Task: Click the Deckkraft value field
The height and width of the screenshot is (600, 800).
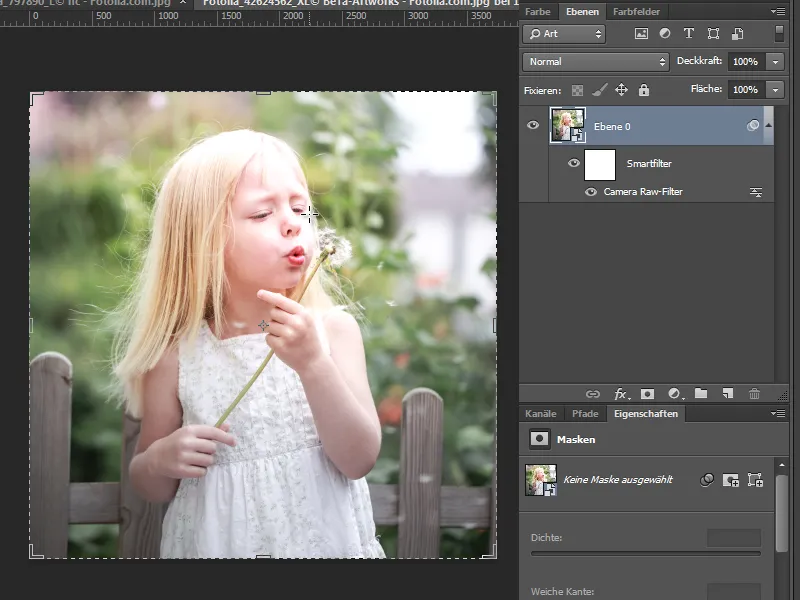Action: (x=746, y=62)
